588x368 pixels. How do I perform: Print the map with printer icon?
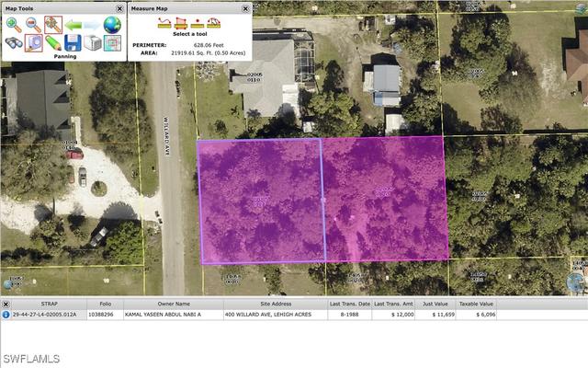93,42
